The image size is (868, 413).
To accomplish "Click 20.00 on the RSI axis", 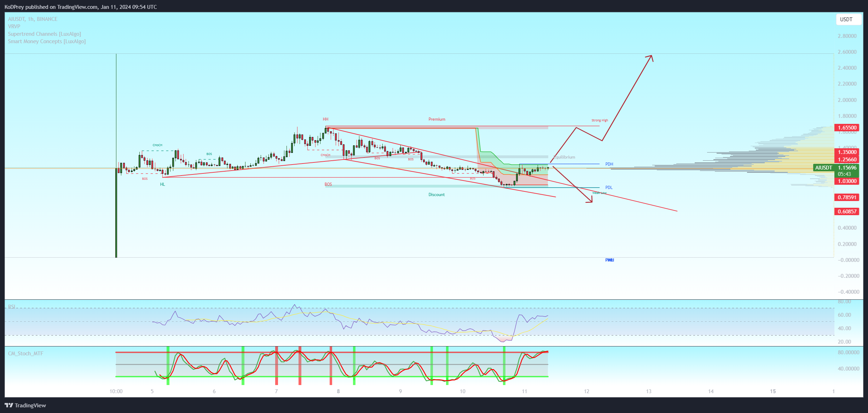I will click(845, 342).
